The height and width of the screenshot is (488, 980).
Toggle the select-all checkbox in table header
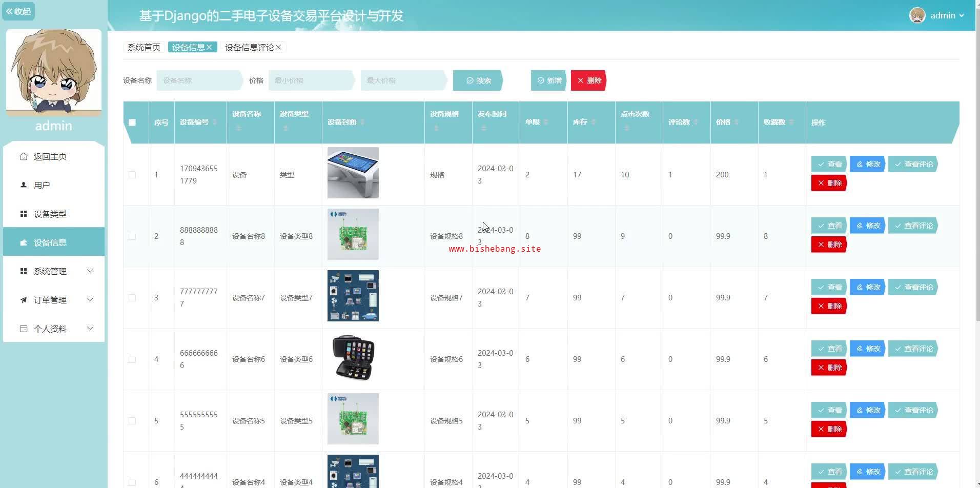pyautogui.click(x=132, y=123)
